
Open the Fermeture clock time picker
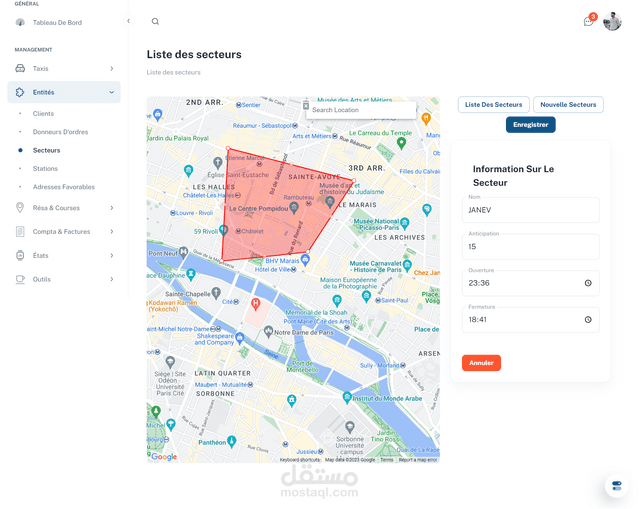[588, 320]
